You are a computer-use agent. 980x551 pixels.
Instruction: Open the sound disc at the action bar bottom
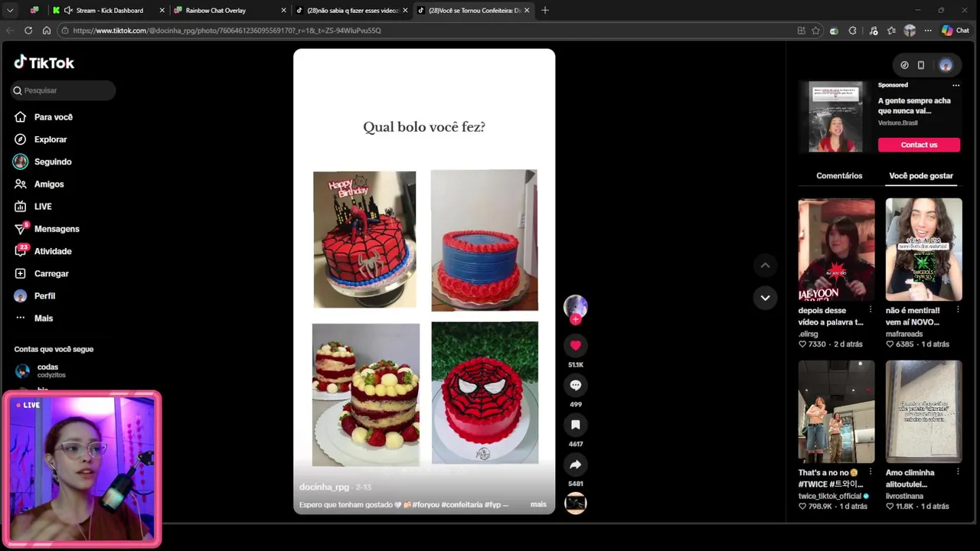pyautogui.click(x=576, y=503)
